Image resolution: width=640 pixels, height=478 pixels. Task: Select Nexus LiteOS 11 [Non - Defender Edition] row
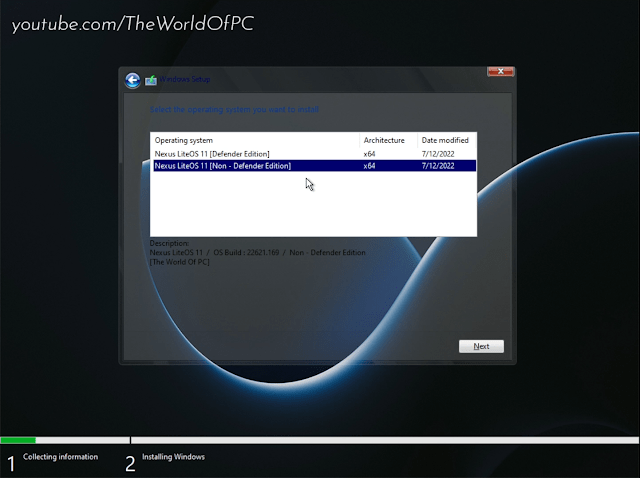click(x=315, y=166)
